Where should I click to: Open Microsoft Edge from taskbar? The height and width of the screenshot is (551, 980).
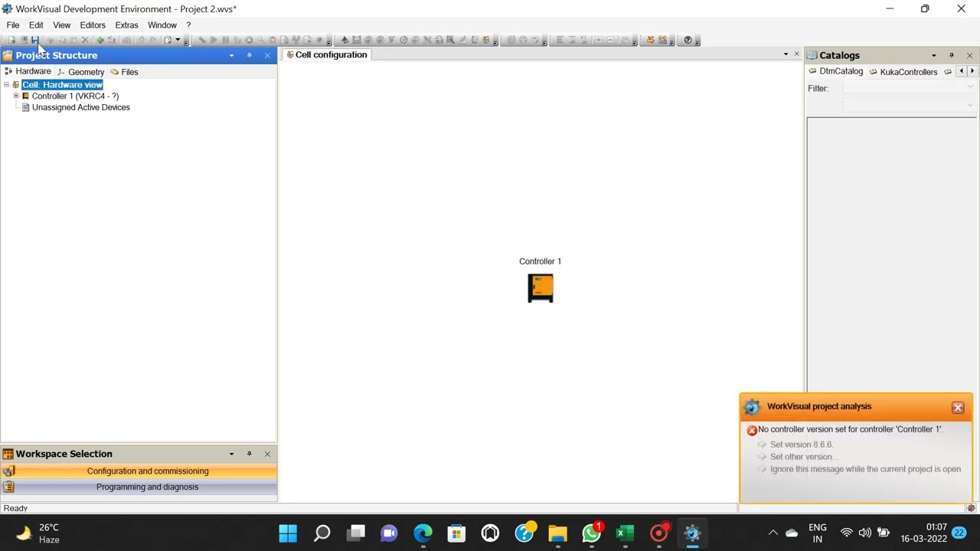pos(423,533)
